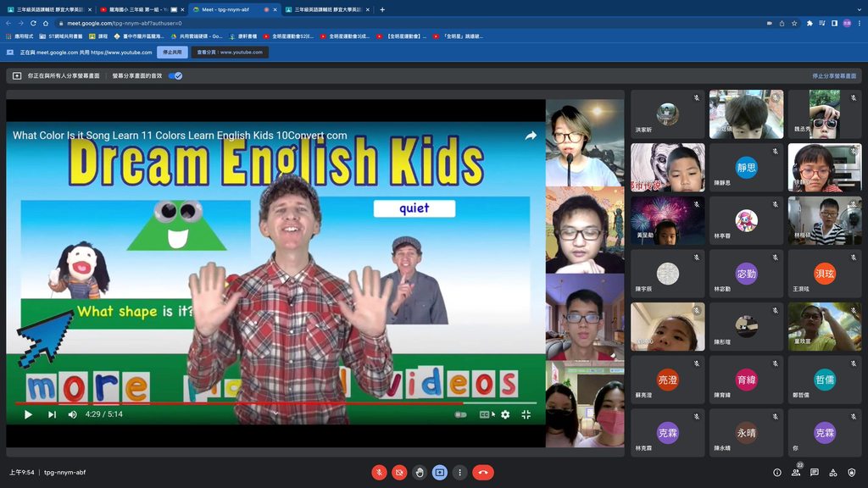Select the 陳育緯 participant tile
868x488 pixels.
746,380
